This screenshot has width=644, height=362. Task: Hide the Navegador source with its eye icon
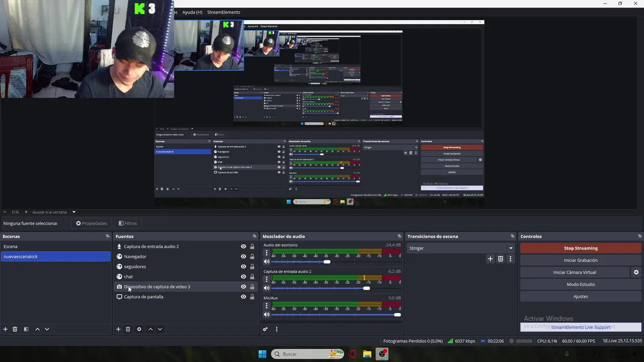coord(244,256)
